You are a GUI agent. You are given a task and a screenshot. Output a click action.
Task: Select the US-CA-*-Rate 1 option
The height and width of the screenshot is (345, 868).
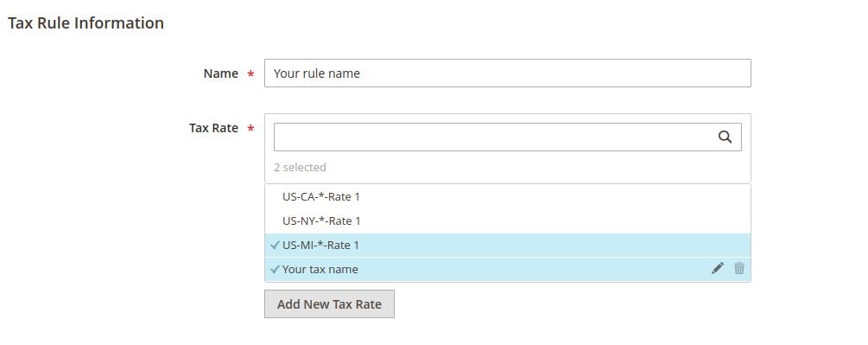point(508,196)
